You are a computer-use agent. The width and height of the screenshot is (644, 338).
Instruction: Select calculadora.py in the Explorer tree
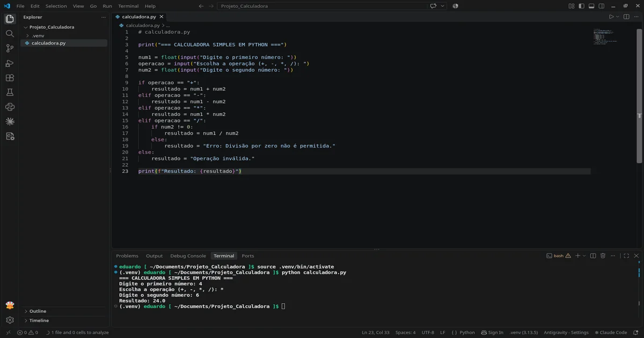[64, 43]
